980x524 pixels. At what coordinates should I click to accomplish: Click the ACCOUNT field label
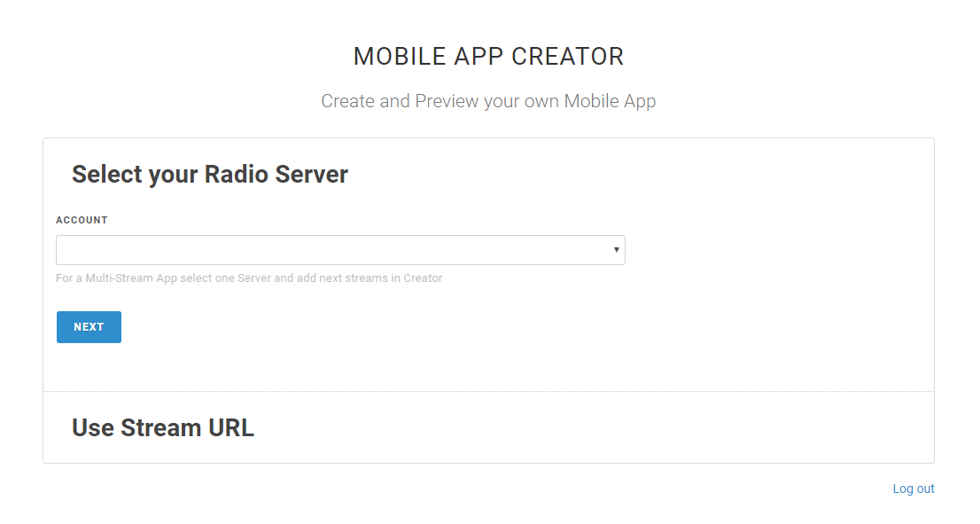pyautogui.click(x=82, y=220)
